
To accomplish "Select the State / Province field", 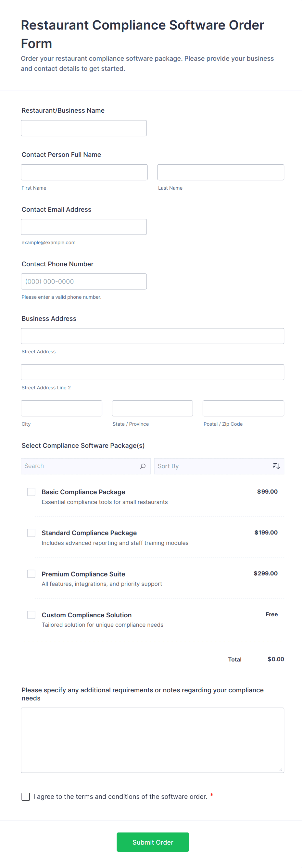I will 152,409.
